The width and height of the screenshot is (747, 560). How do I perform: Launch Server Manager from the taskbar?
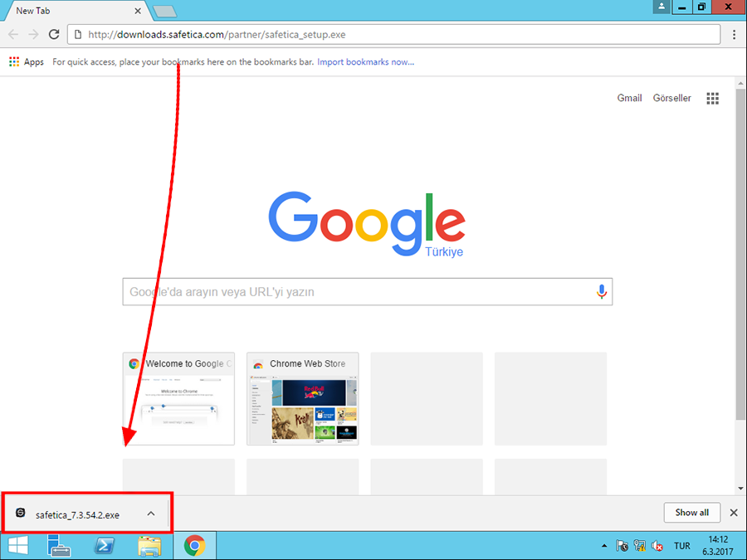point(59,546)
